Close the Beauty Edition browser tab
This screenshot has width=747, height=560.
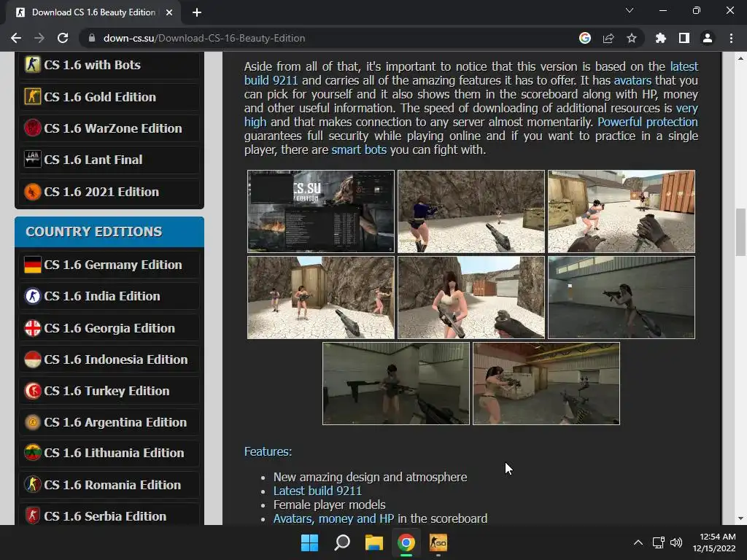tap(169, 12)
